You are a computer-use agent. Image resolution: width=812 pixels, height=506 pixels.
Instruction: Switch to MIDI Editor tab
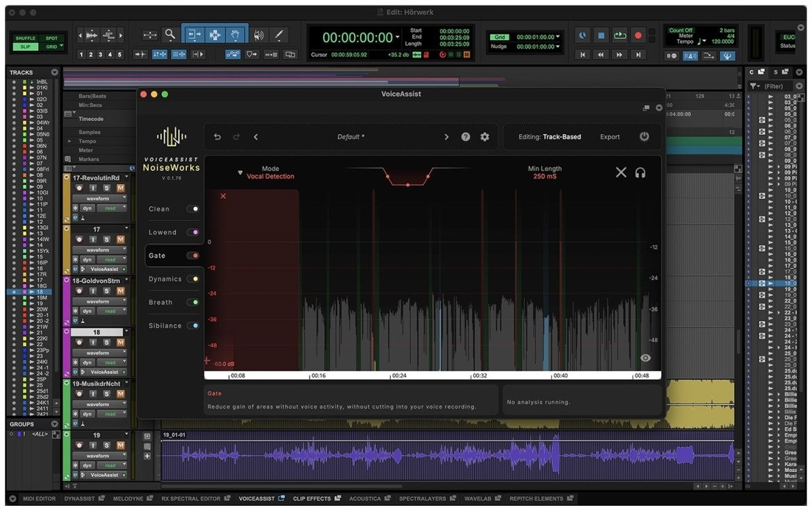(x=39, y=498)
